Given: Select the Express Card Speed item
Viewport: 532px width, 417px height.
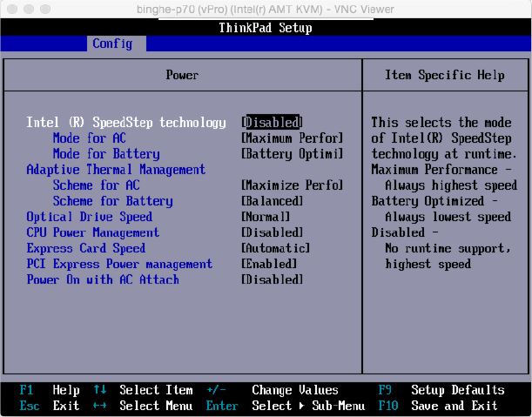Looking at the screenshot, I should [86, 248].
